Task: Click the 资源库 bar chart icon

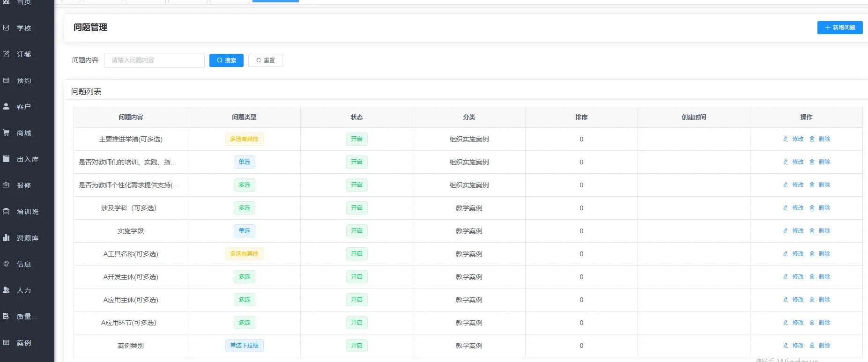Action: point(6,238)
